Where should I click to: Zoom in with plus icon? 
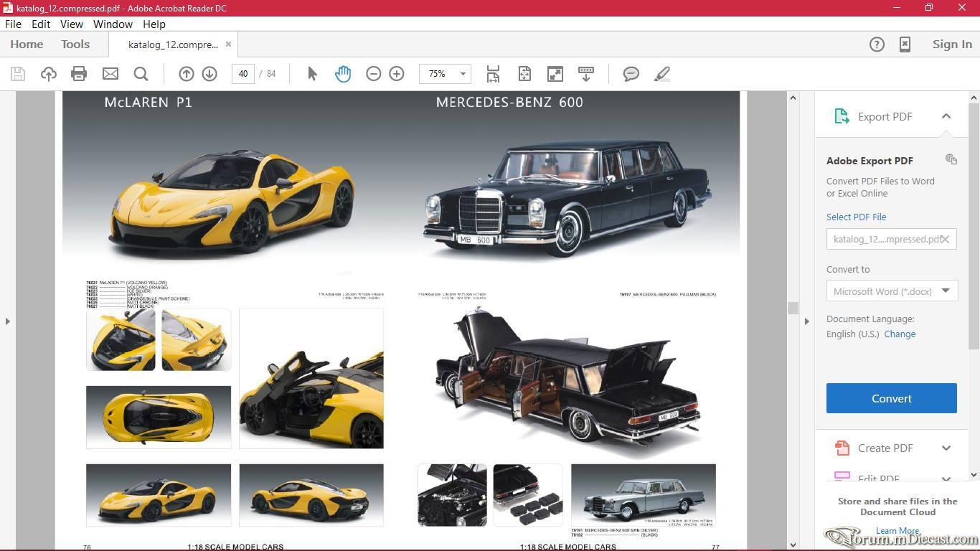tap(397, 74)
